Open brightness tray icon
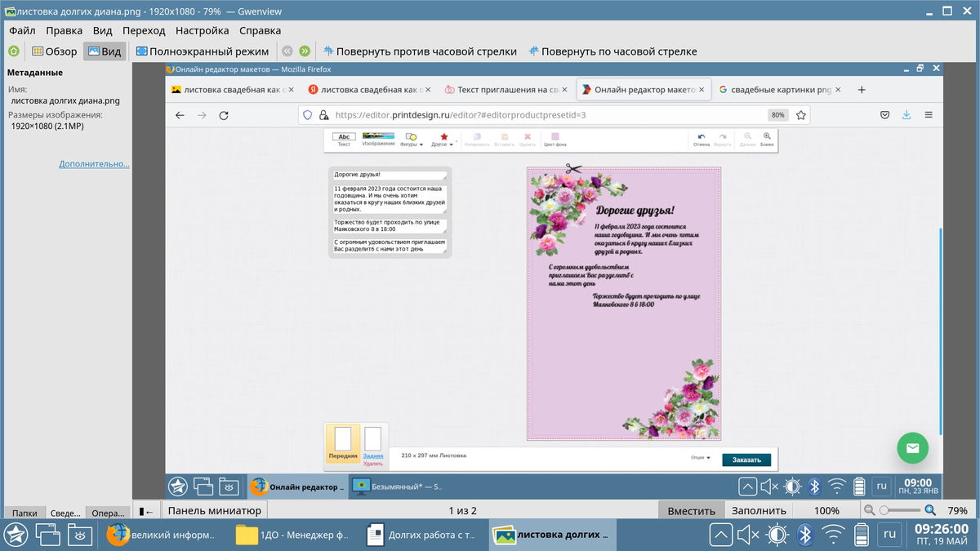Image resolution: width=980 pixels, height=551 pixels. (777, 535)
